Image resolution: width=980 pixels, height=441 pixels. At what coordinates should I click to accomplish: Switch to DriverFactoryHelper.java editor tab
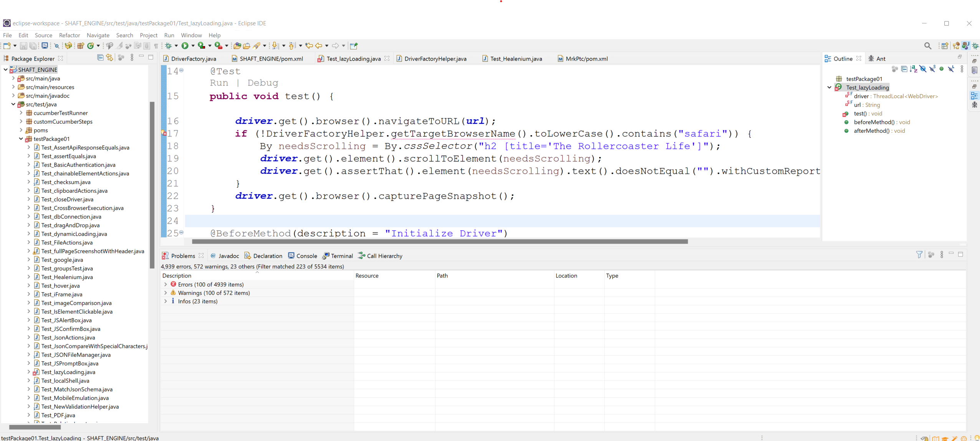coord(432,59)
